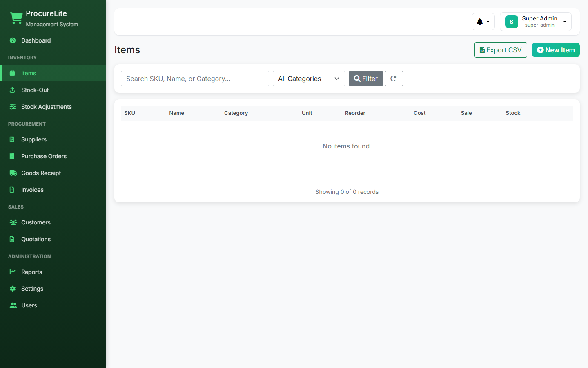View the Reports section
Image resolution: width=588 pixels, height=368 pixels.
pos(53,272)
